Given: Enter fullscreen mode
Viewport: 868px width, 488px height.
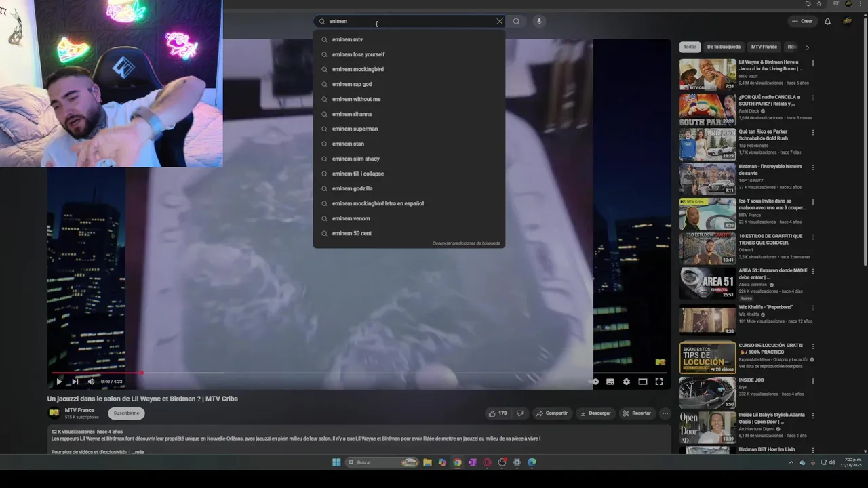Looking at the screenshot, I should pos(659,382).
